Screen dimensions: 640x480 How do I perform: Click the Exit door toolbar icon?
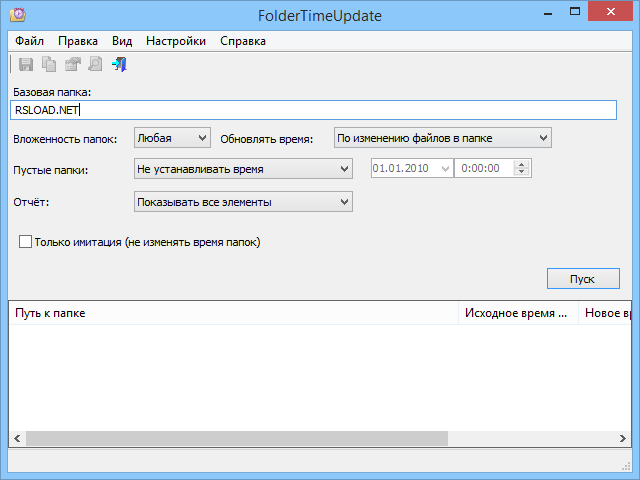tap(119, 64)
